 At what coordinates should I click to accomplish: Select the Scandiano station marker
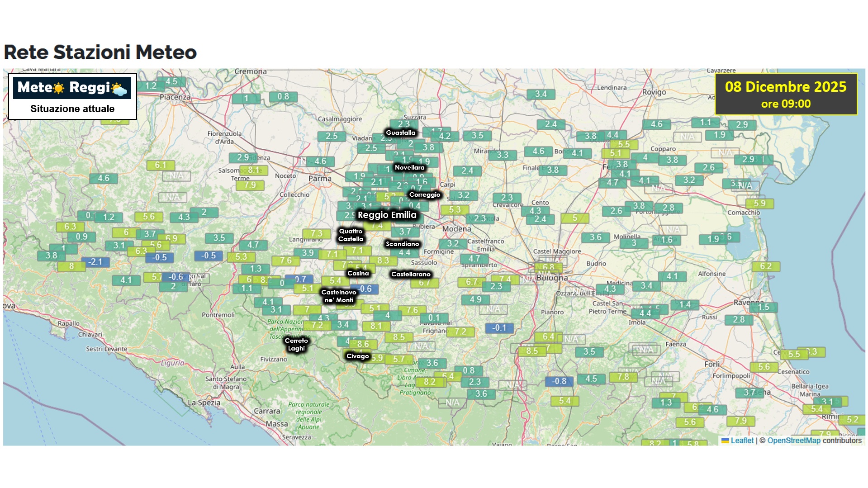pyautogui.click(x=402, y=244)
